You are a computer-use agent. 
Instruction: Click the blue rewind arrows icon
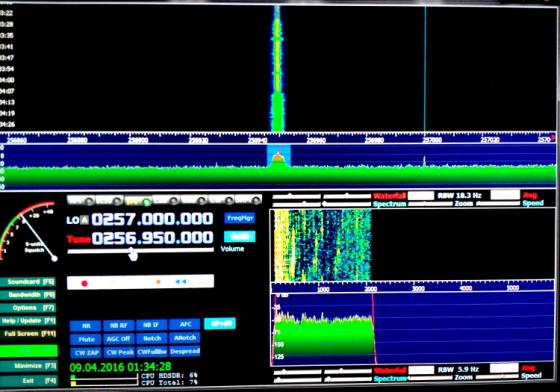181,282
